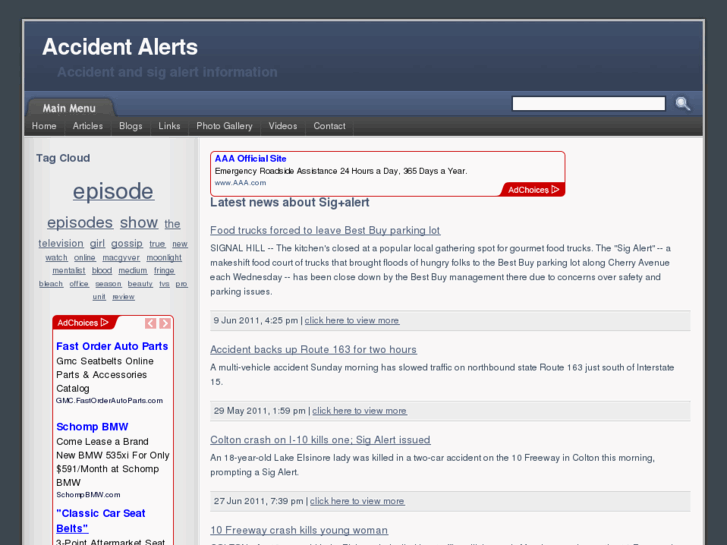Open the Photo Gallery menu item
727x545 pixels.
[224, 126]
